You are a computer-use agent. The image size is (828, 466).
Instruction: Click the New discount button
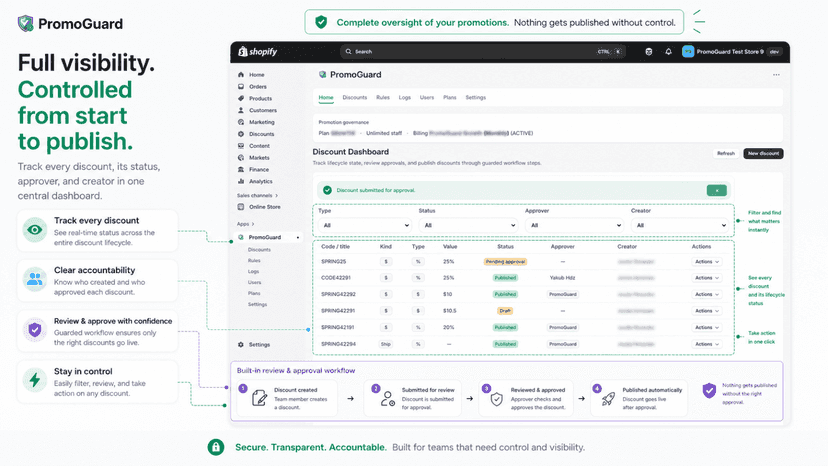pos(763,153)
